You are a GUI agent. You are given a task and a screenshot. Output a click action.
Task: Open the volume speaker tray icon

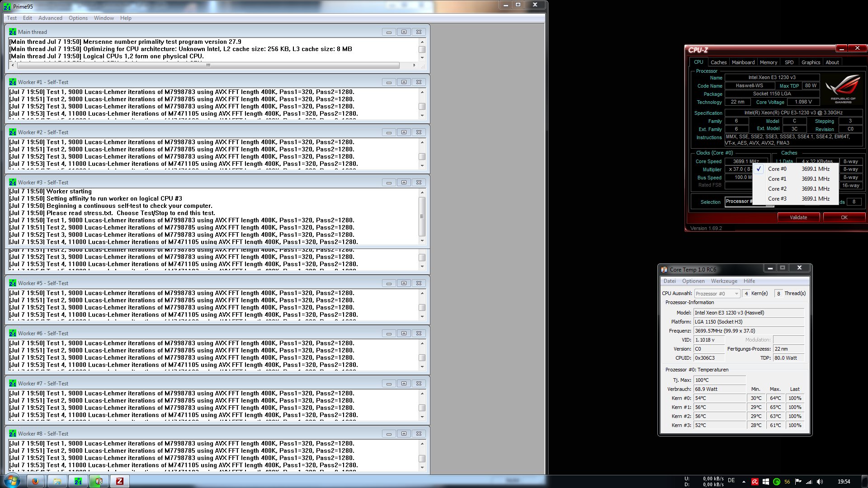(x=820, y=482)
